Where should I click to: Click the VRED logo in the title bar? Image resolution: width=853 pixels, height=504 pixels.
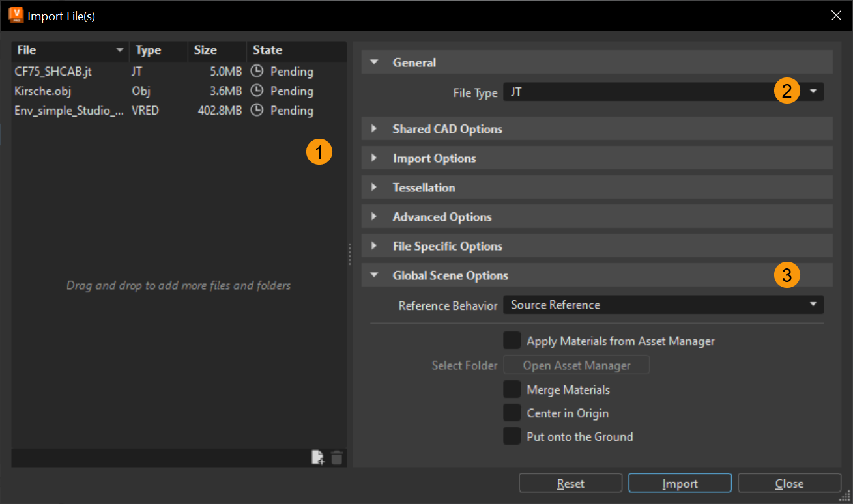(16, 14)
